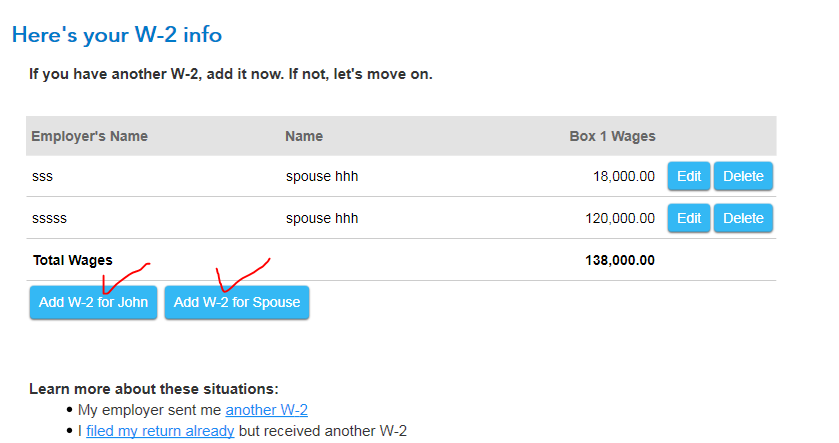Screen dimensions: 839x443
Task: Click the 138,000.00 total wages value
Action: point(619,260)
